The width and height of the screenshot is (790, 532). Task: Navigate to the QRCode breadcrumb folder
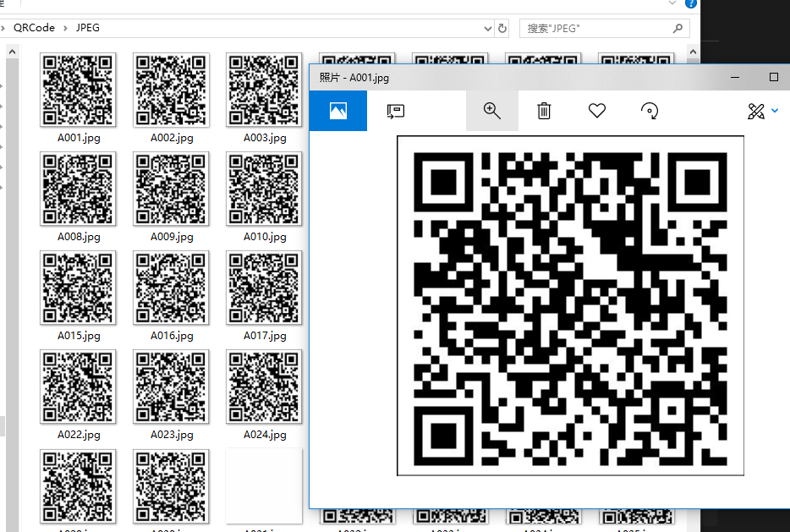(x=34, y=28)
